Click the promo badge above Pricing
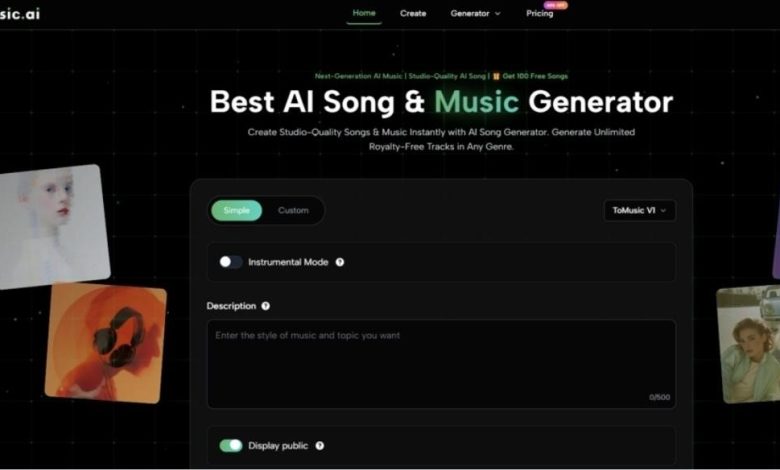Screen dimensions: 780x470 click(556, 5)
